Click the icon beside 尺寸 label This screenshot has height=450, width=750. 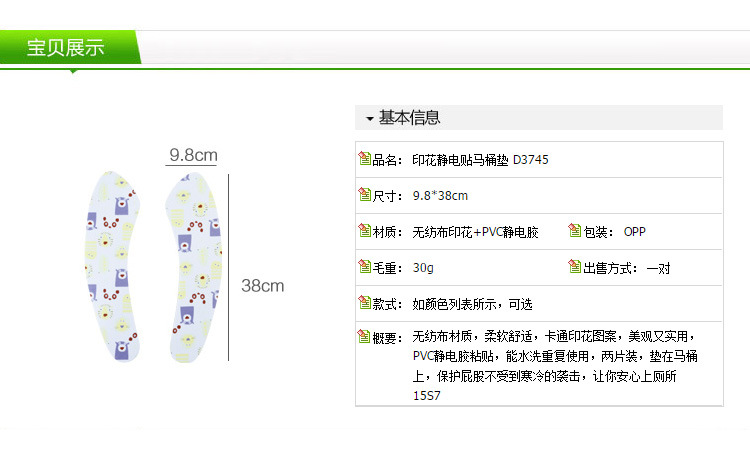click(x=364, y=195)
